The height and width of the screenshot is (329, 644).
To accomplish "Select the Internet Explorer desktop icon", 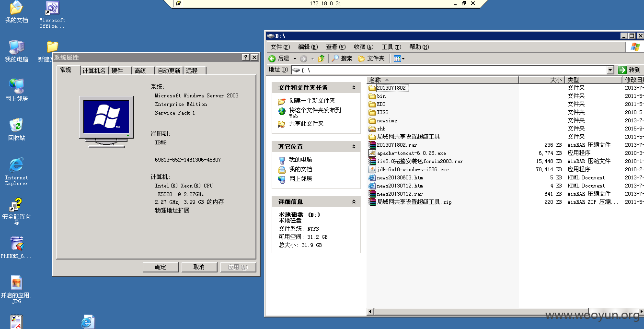I will point(16,172).
